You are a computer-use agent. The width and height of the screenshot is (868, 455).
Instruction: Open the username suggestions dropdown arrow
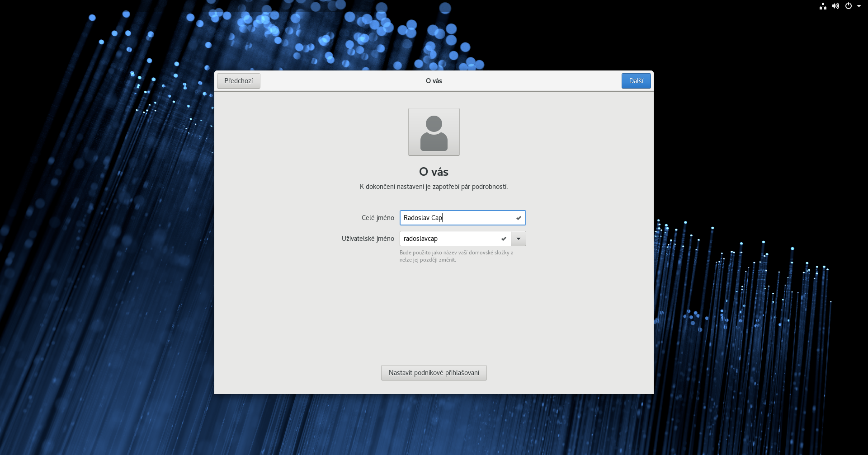(x=519, y=239)
